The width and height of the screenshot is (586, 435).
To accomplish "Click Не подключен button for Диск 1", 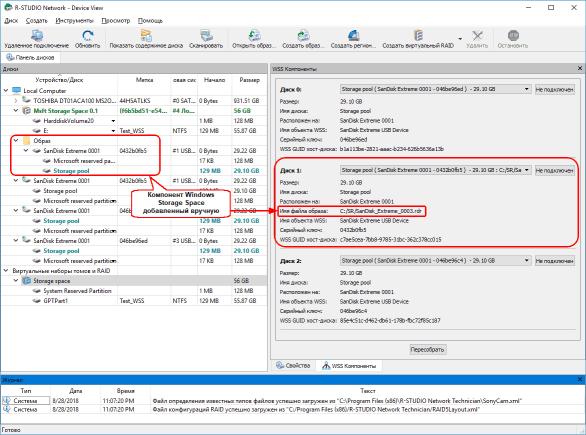I will 555,170.
